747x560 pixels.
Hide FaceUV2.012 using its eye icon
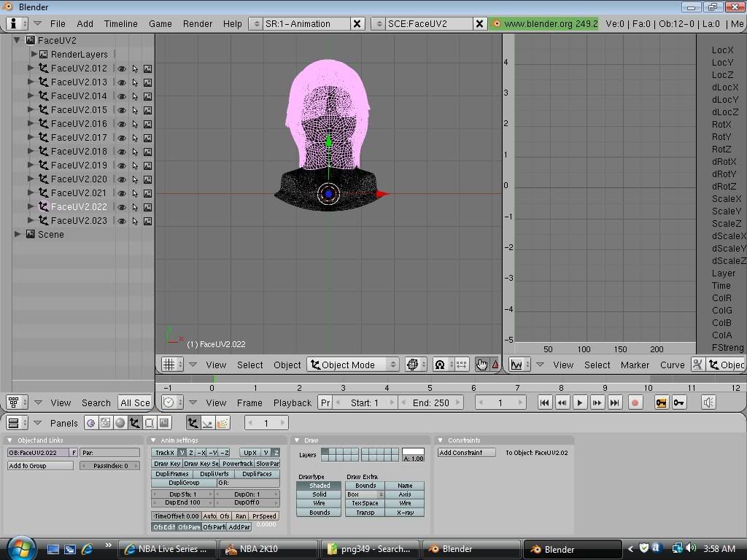[122, 69]
